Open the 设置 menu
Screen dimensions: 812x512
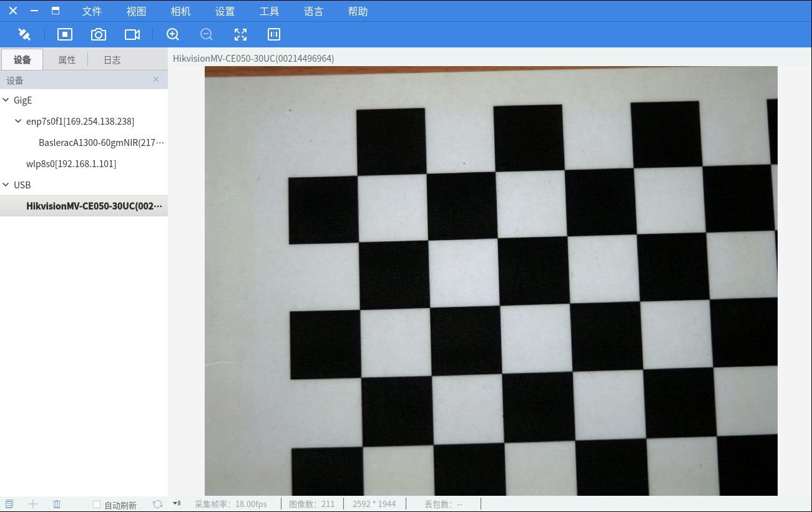225,11
